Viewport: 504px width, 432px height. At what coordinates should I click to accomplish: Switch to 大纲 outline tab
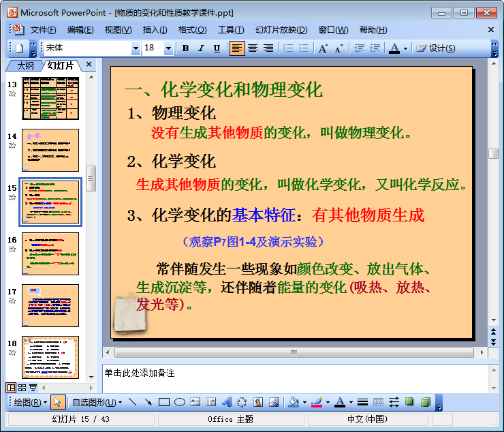(x=25, y=65)
